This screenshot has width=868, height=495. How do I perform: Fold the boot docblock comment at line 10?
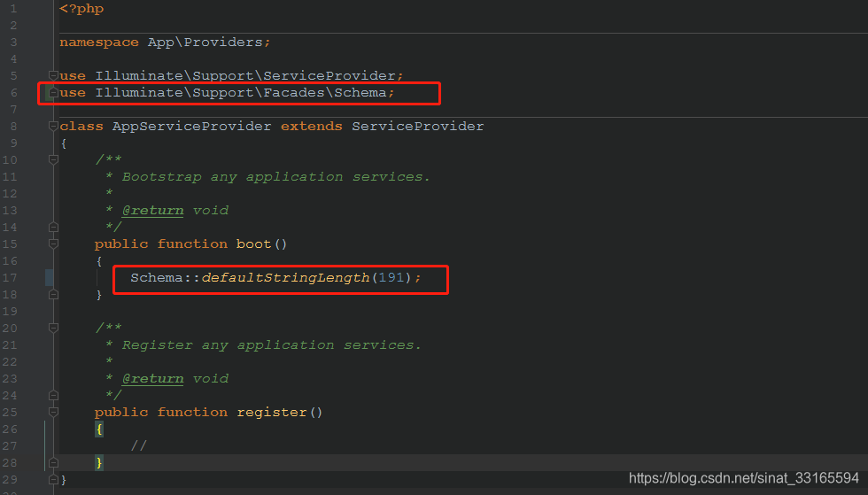coord(54,160)
